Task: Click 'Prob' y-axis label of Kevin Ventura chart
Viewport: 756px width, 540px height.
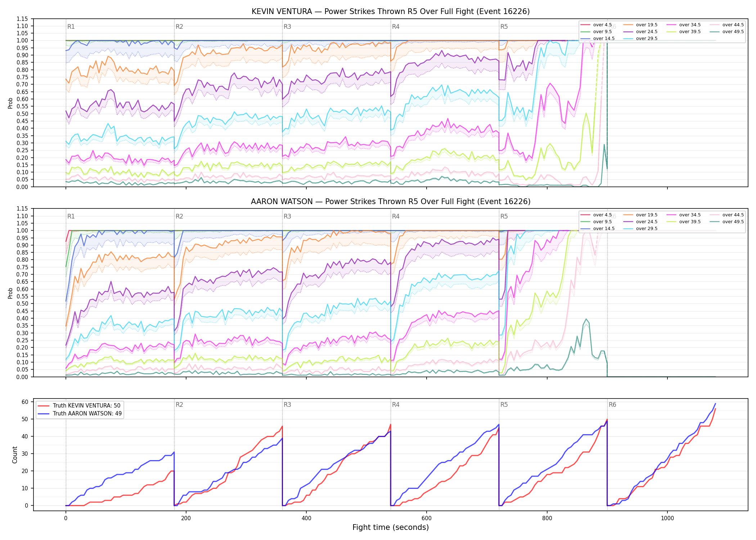Action: [10, 103]
